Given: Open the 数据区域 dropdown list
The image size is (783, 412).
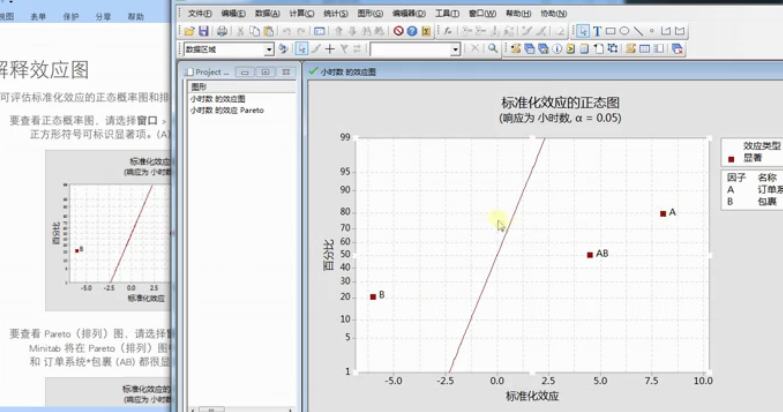Looking at the screenshot, I should pyautogui.click(x=269, y=49).
